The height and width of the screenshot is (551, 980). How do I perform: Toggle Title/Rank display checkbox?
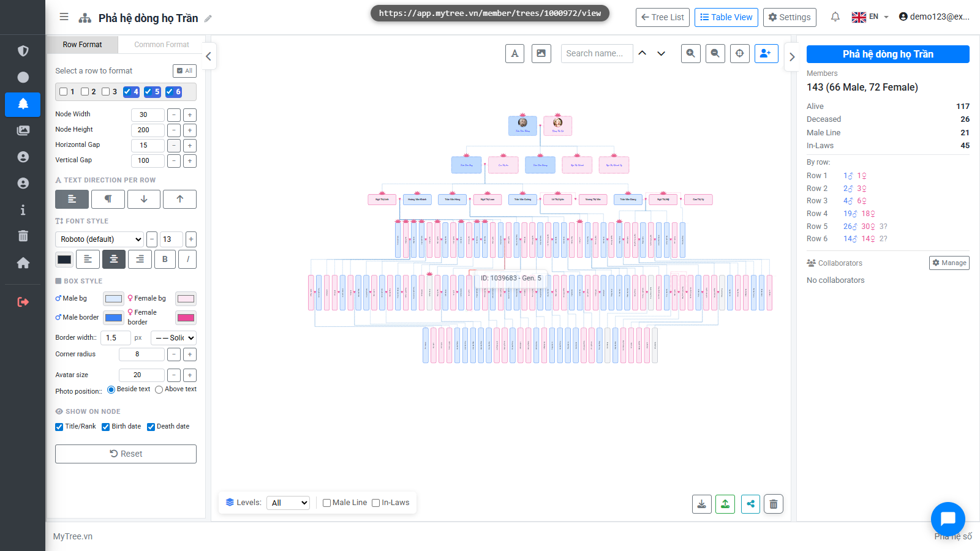point(59,427)
